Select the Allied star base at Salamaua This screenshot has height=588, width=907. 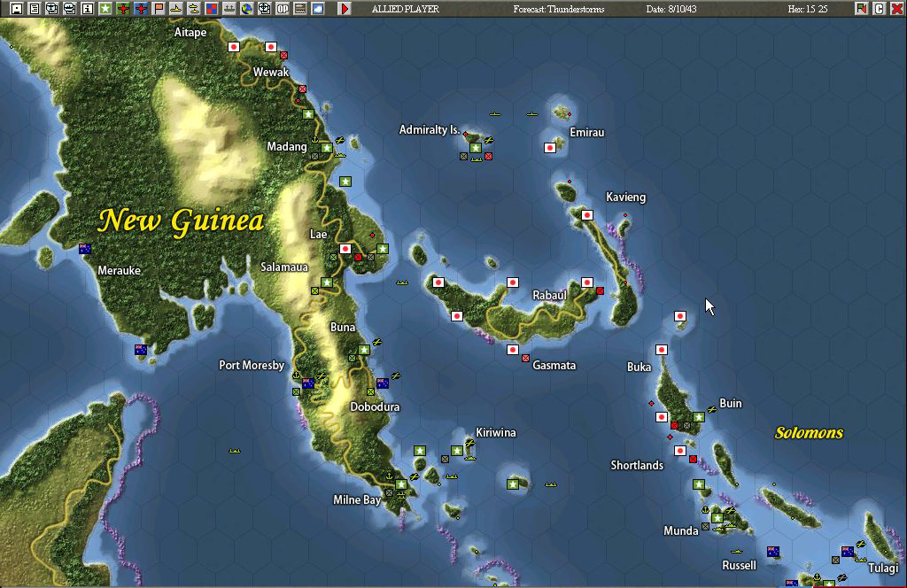pyautogui.click(x=327, y=282)
